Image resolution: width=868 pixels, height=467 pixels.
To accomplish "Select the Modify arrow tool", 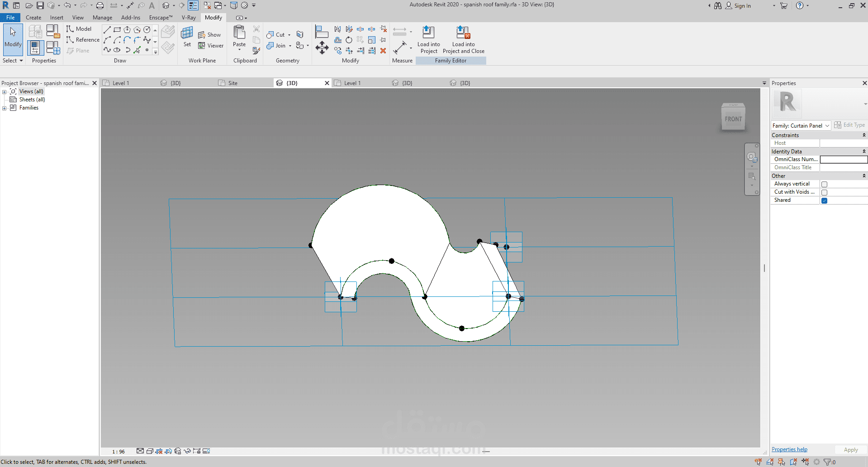I will pos(13,36).
